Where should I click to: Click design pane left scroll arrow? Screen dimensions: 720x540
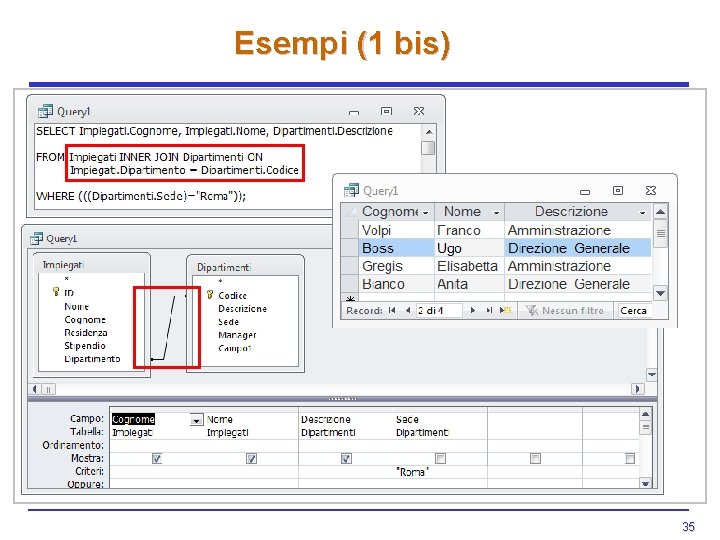click(x=35, y=389)
